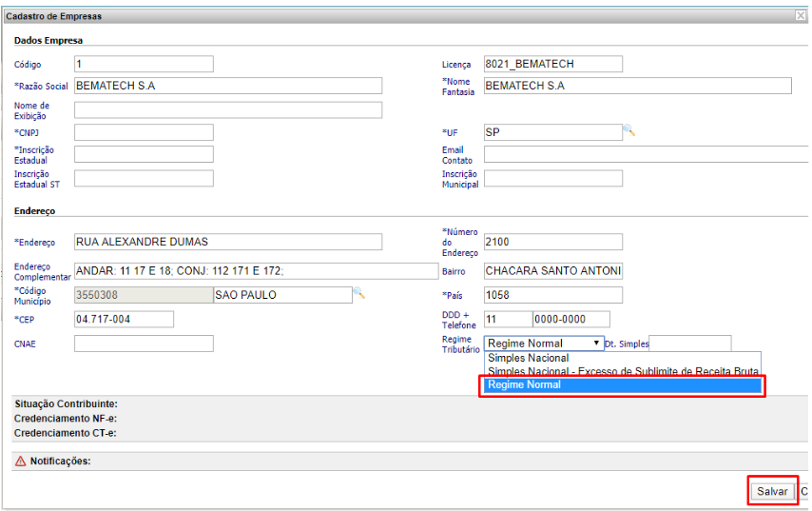812x511 pixels.
Task: Click the Endereço Complementar field
Action: (257, 271)
